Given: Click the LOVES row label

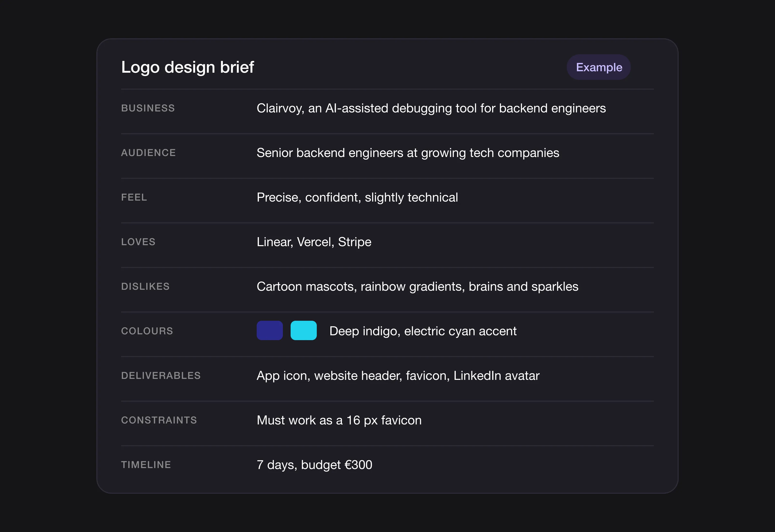Looking at the screenshot, I should pyautogui.click(x=138, y=242).
